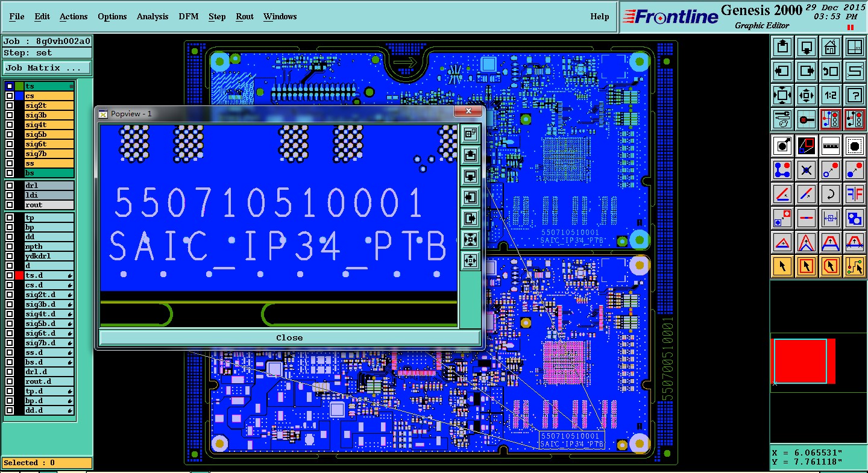Click the Popview detach window icon
The width and height of the screenshot is (868, 473).
pos(470,134)
